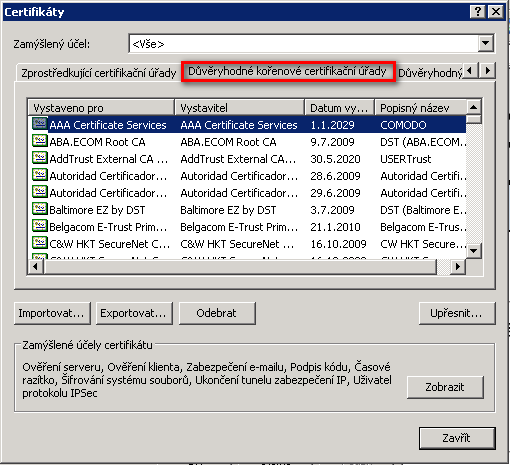Select the Baltimore EZ by DST row
Screen dimensions: 510x465
[x=247, y=210]
